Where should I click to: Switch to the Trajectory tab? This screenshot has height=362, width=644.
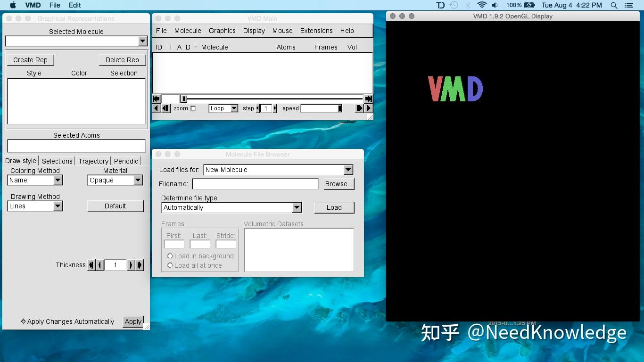[x=93, y=161]
